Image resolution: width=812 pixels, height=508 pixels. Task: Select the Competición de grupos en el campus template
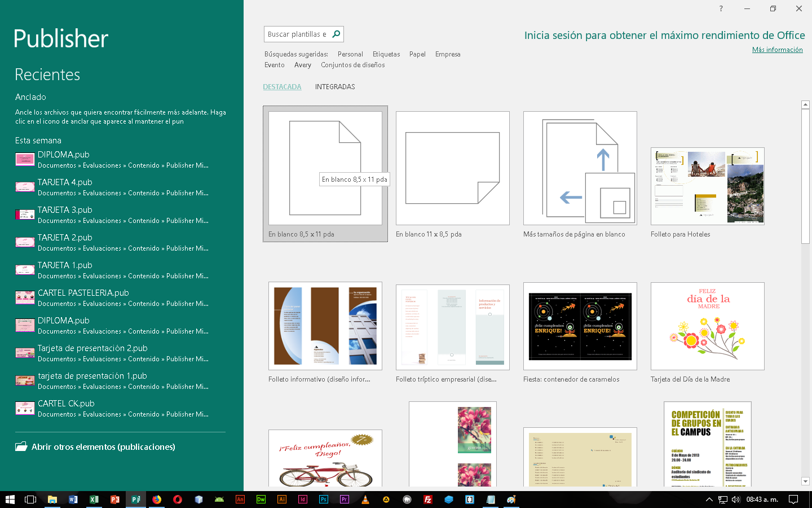point(708,444)
